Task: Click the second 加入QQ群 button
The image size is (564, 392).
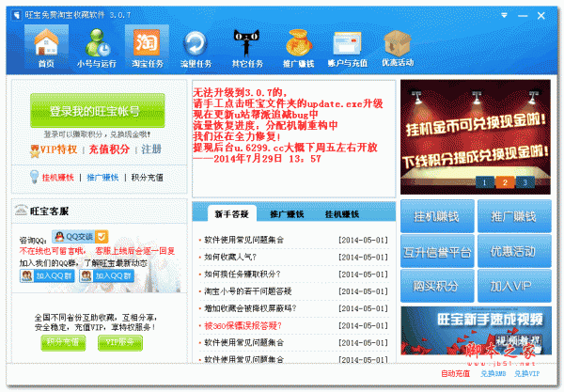Action: pyautogui.click(x=106, y=275)
